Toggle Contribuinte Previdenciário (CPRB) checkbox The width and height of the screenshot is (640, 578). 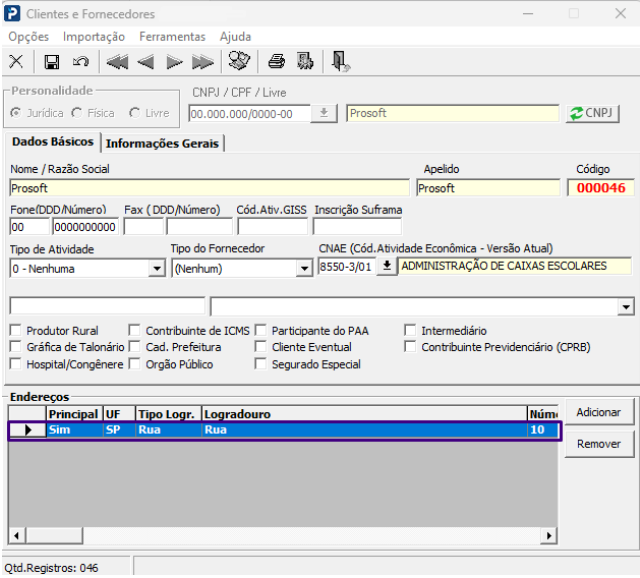click(410, 347)
